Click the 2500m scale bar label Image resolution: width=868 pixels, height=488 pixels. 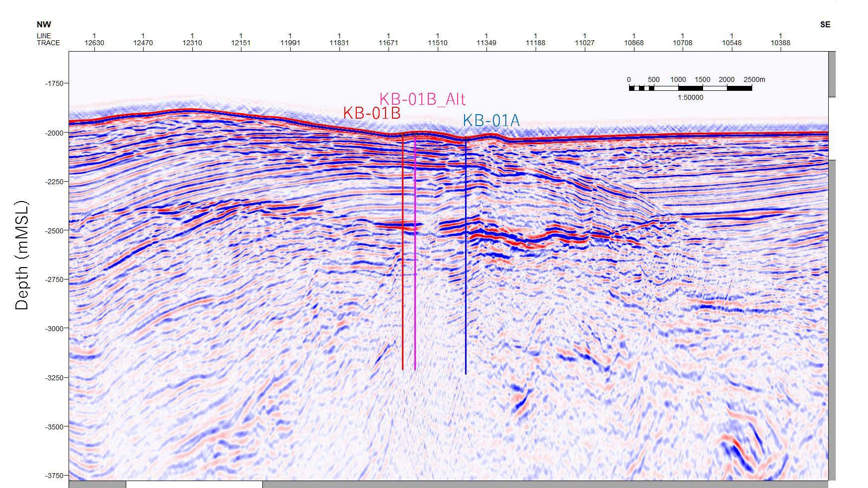[x=754, y=79]
